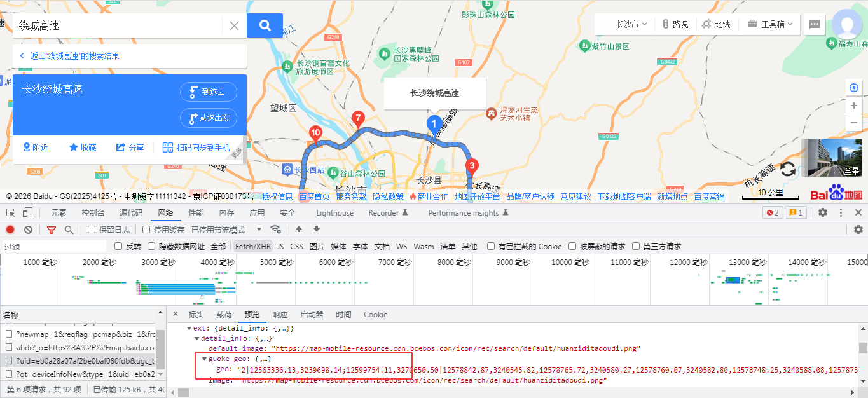Click the red errors count badge showing 2

[x=772, y=212]
